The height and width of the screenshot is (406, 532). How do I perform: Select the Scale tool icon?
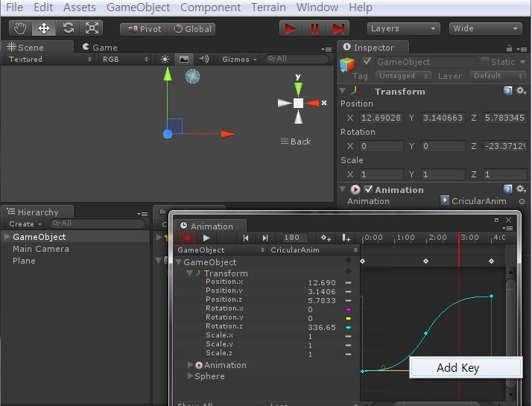[x=92, y=28]
